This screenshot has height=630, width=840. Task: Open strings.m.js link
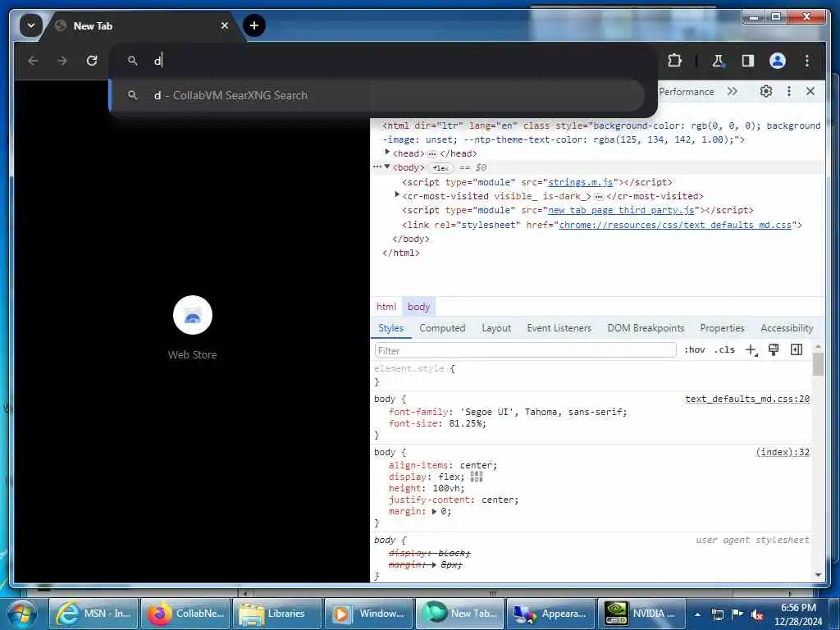580,182
